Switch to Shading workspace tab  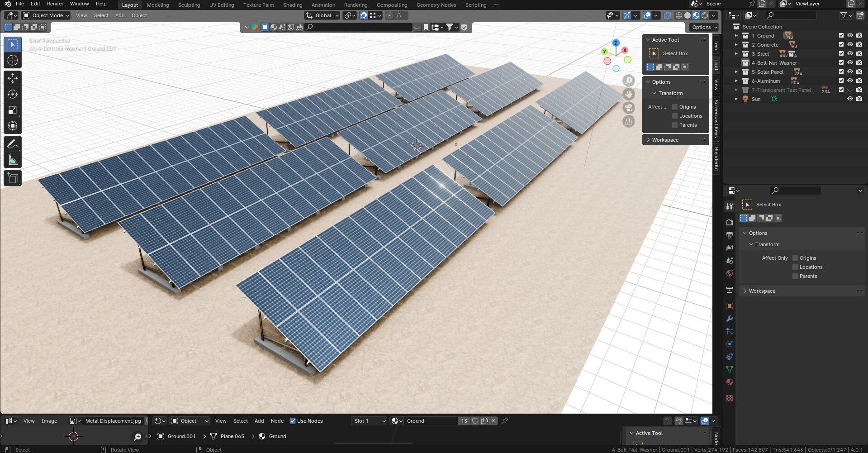pos(292,5)
